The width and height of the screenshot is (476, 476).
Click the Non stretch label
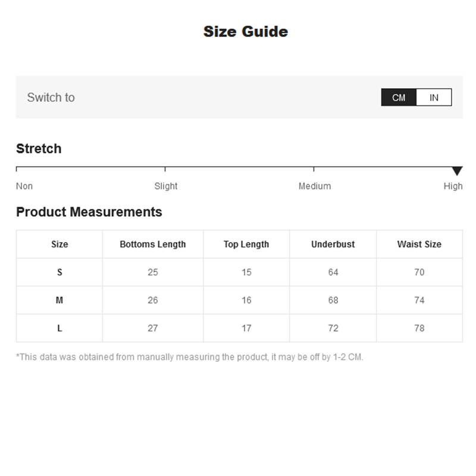[x=24, y=186]
